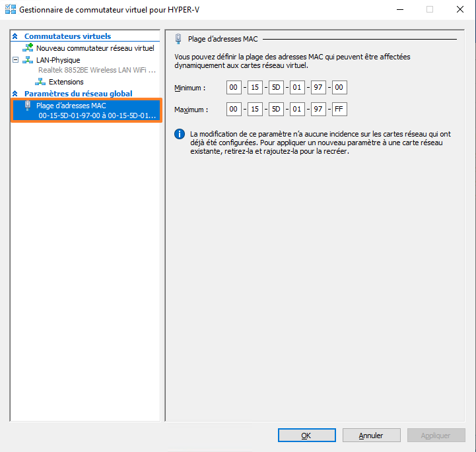
Task: Click the MAC address range icon in tree
Action: tap(28, 106)
